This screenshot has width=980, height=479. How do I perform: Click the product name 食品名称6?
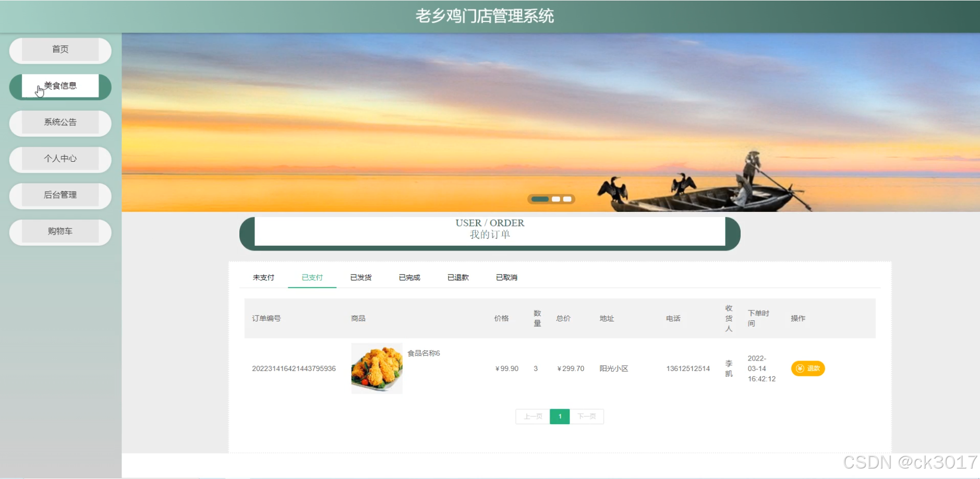coord(424,353)
